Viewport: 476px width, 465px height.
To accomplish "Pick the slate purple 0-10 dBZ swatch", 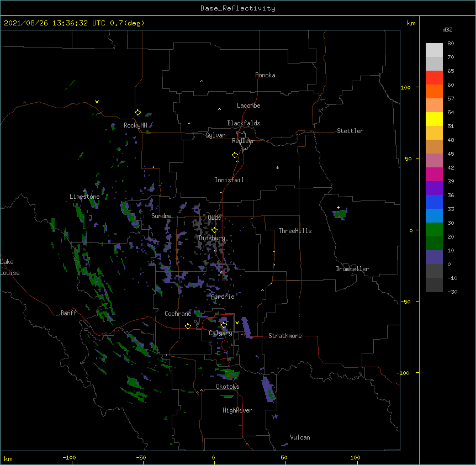I will click(434, 257).
